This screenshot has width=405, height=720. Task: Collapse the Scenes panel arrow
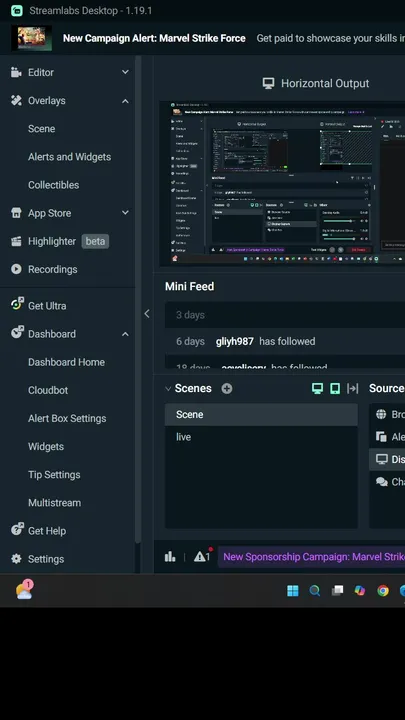pyautogui.click(x=168, y=388)
